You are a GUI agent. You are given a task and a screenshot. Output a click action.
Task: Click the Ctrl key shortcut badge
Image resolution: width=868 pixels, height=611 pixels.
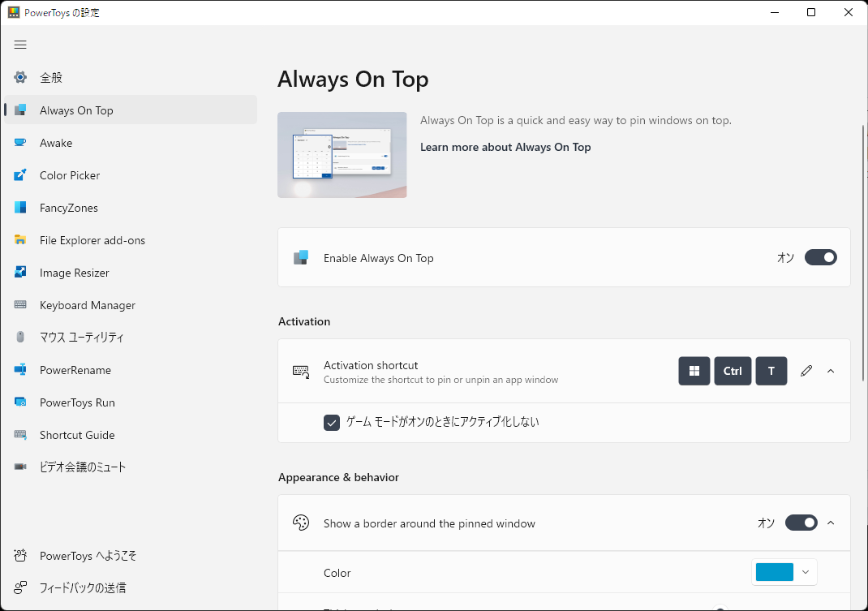click(x=733, y=371)
